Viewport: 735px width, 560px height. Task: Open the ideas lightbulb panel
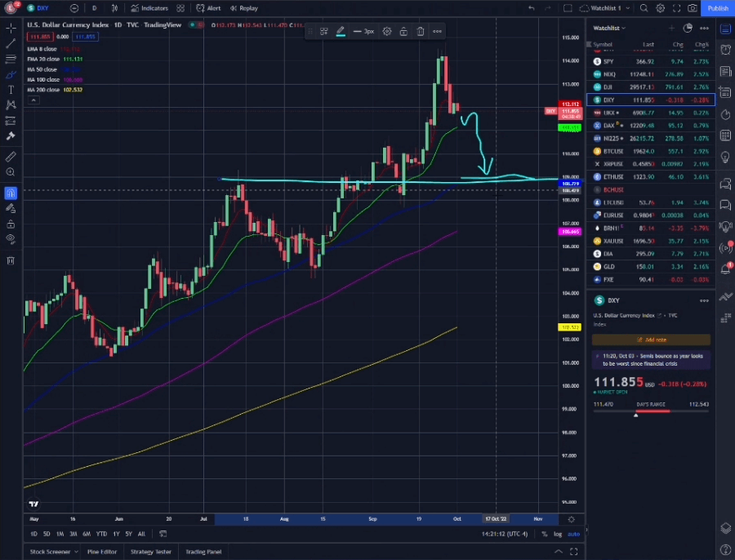point(726,157)
